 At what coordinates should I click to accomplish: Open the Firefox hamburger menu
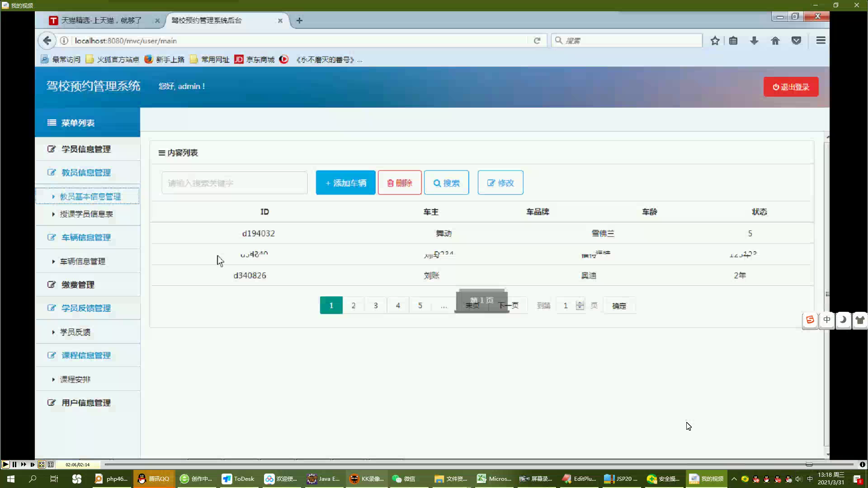pyautogui.click(x=821, y=41)
